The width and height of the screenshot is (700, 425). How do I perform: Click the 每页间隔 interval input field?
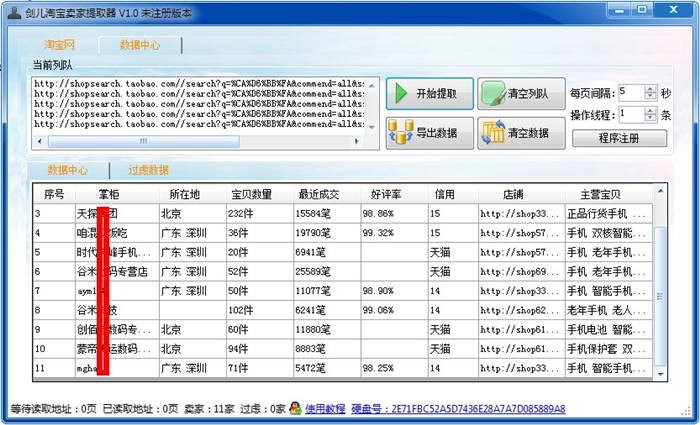click(631, 92)
